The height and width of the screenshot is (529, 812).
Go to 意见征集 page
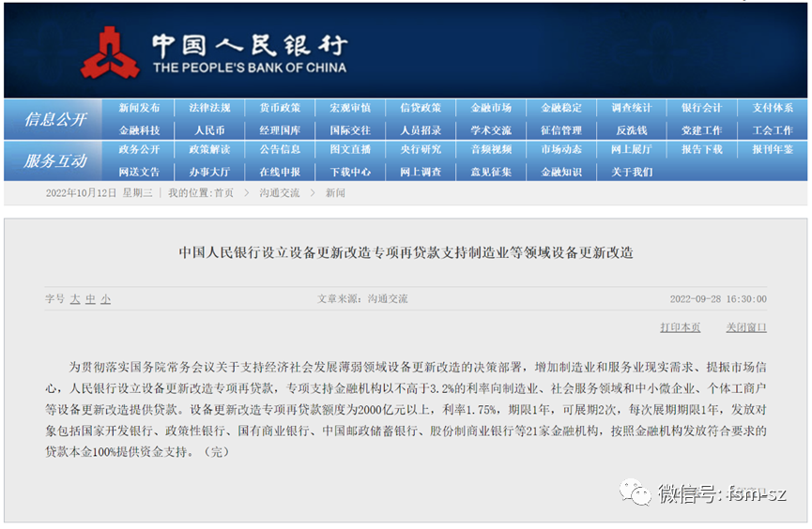491,172
